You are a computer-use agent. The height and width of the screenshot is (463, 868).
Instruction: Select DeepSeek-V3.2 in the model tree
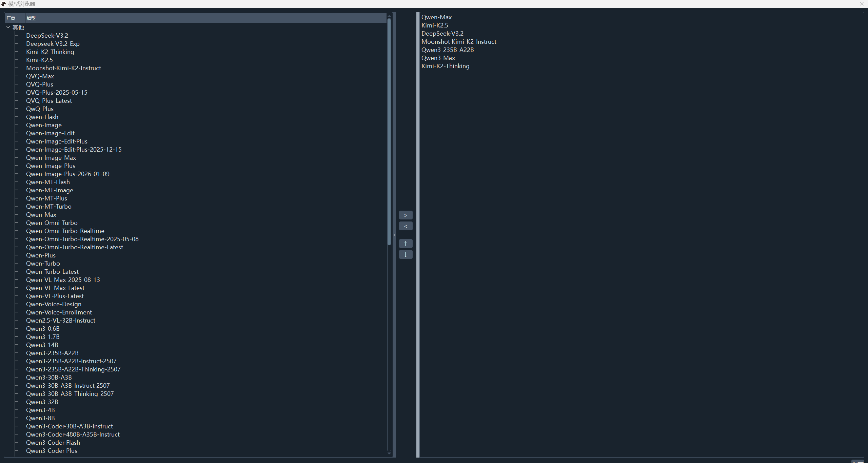pyautogui.click(x=47, y=36)
